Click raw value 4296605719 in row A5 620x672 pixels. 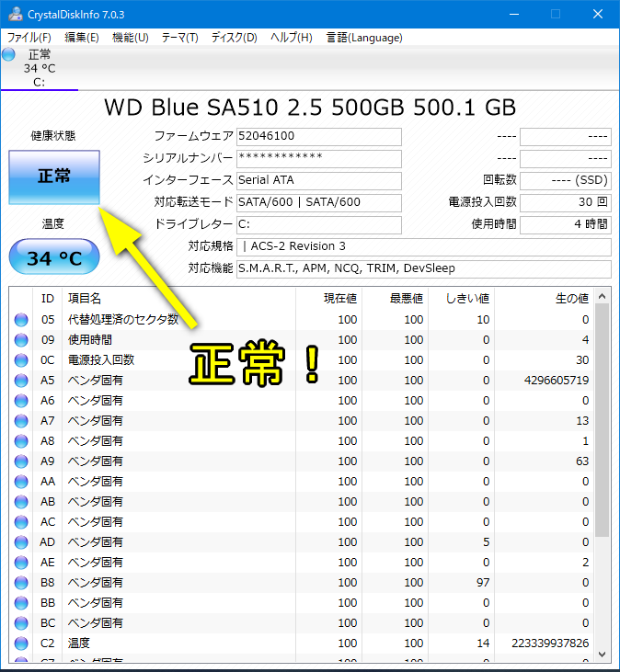tap(557, 381)
